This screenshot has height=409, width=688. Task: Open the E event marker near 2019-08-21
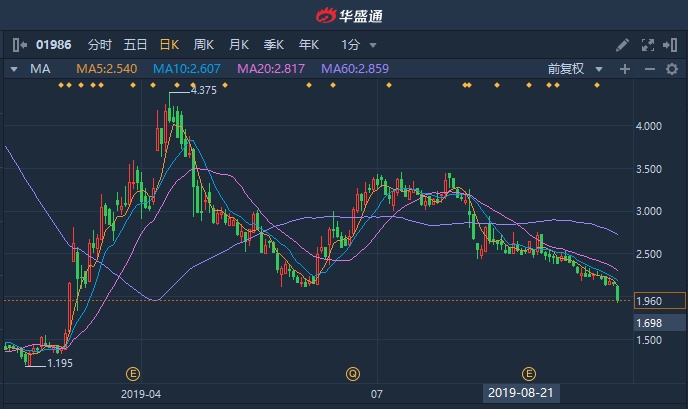coord(529,374)
